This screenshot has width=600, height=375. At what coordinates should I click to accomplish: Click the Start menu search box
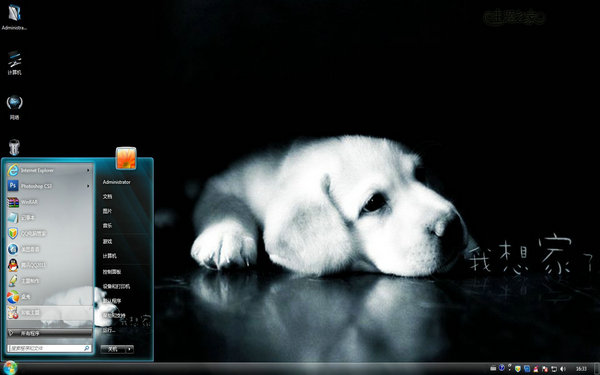click(x=49, y=348)
